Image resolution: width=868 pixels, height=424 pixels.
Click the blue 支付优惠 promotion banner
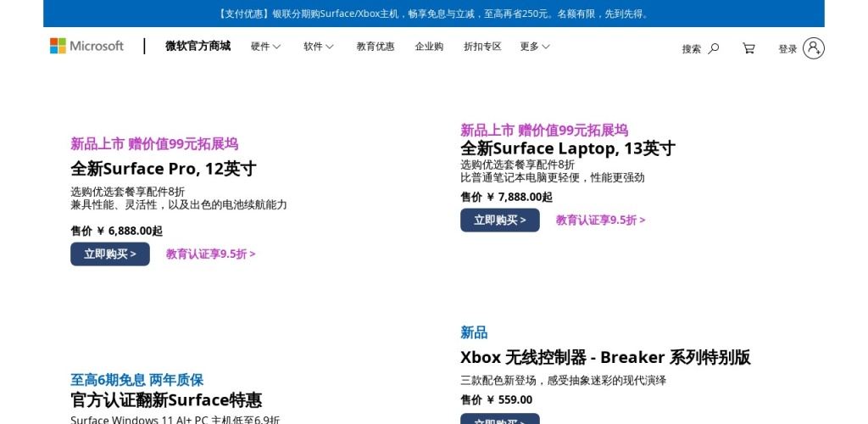pos(433,14)
